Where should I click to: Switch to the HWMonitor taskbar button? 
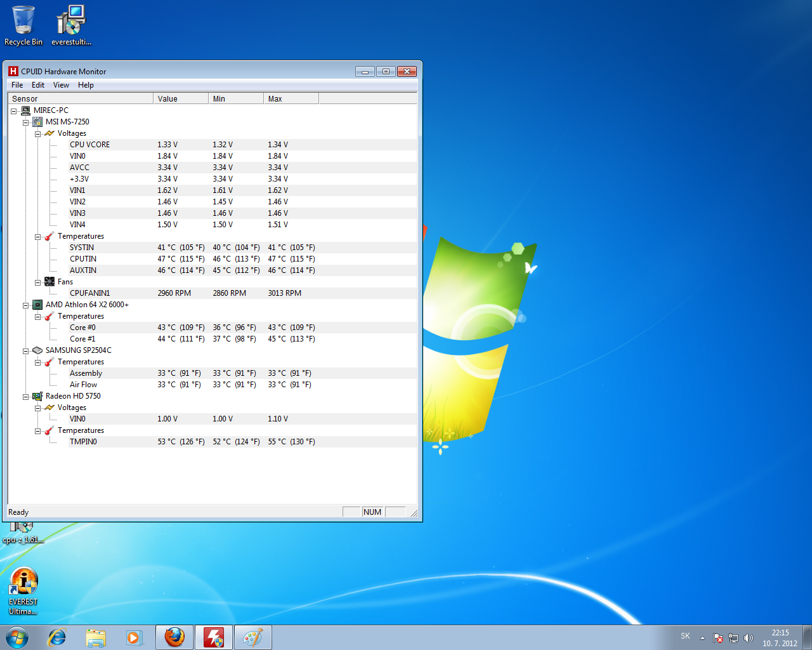point(214,637)
